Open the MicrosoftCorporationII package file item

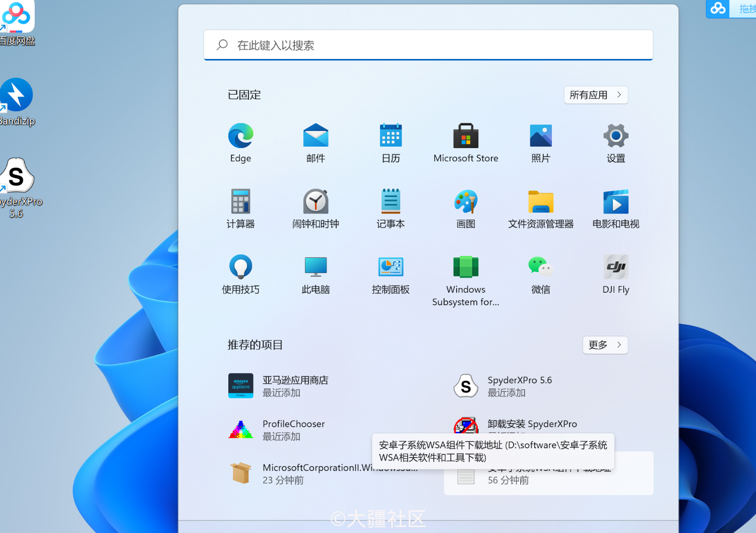click(324, 474)
